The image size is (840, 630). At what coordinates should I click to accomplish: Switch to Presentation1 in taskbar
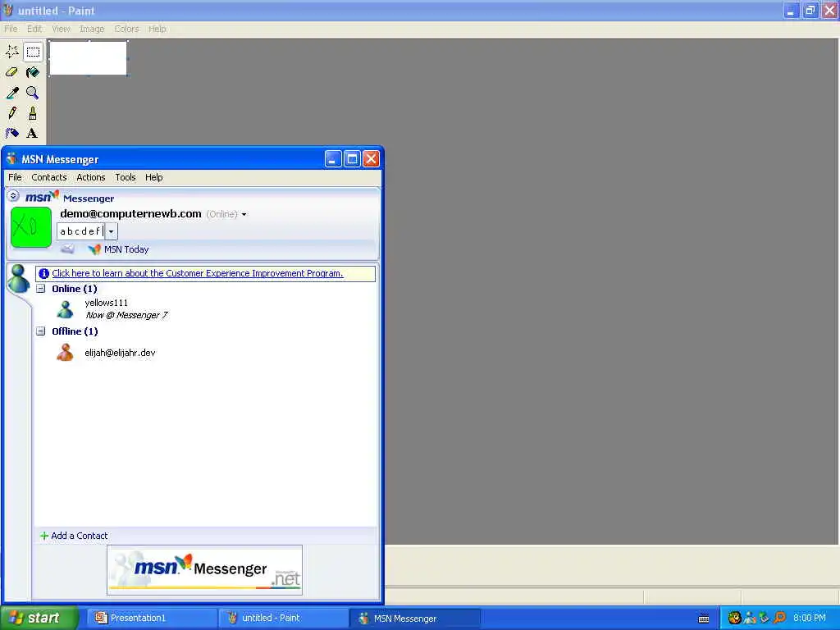[152, 619]
